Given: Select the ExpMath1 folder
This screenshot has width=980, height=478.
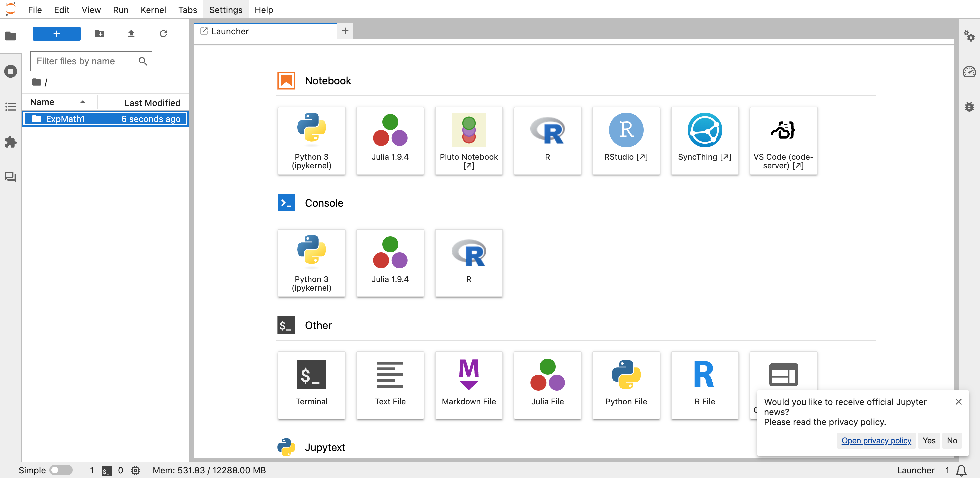Looking at the screenshot, I should click(x=105, y=119).
